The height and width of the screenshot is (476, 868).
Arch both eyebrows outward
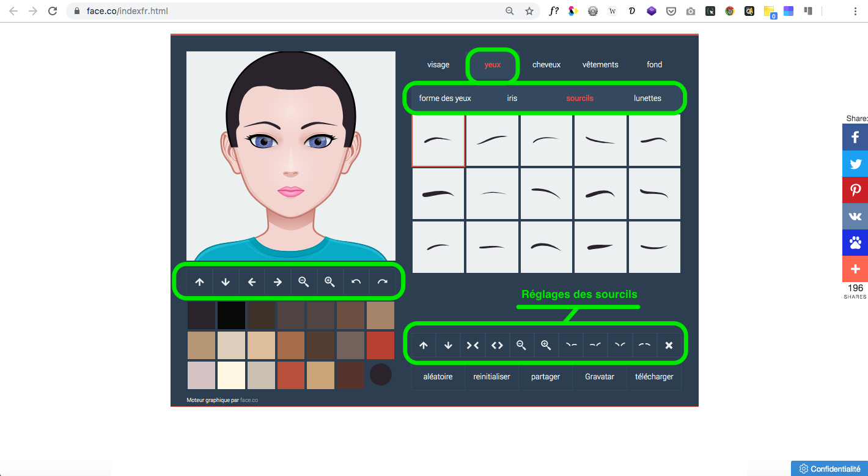click(x=644, y=345)
